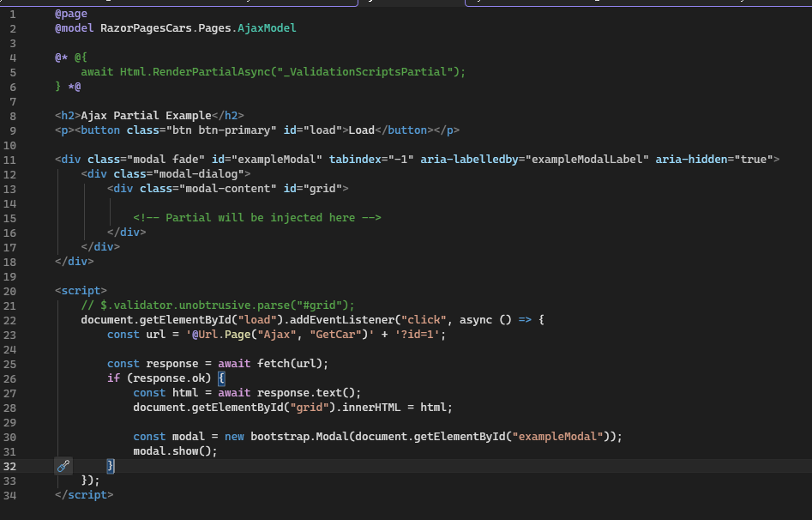Click fetch(url) on line 25
The image size is (812, 520).
point(290,364)
